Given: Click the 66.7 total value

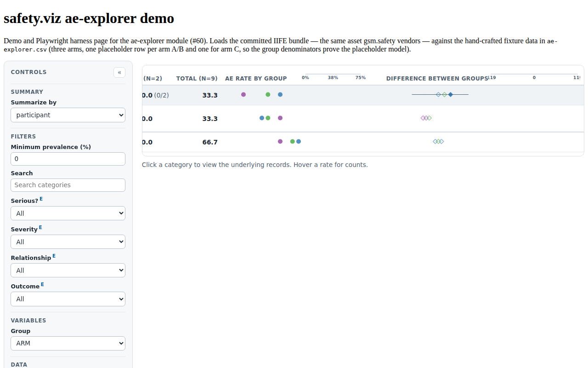Looking at the screenshot, I should click(x=210, y=142).
